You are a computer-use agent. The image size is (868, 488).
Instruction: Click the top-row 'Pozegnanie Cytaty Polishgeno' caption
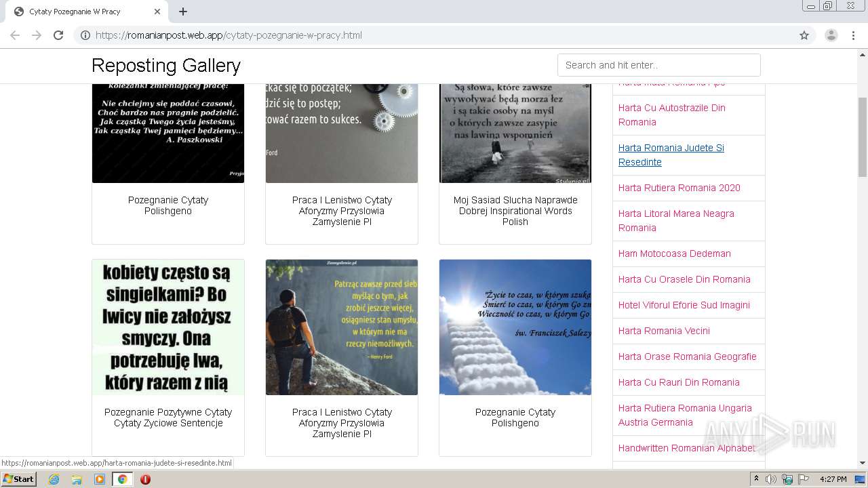pyautogui.click(x=168, y=205)
